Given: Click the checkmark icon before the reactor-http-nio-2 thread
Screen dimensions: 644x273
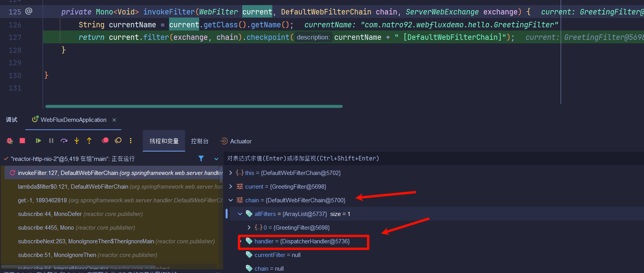Looking at the screenshot, I should tap(6, 159).
